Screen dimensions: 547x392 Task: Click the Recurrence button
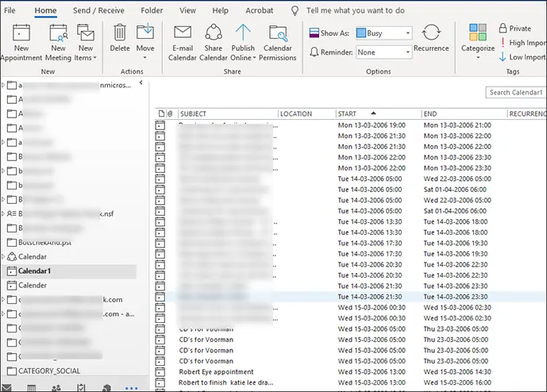click(431, 38)
